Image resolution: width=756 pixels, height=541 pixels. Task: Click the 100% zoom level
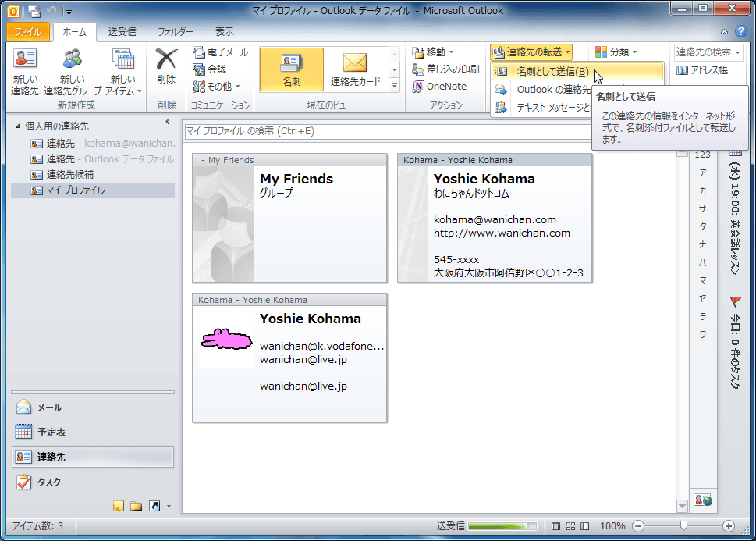(x=612, y=526)
